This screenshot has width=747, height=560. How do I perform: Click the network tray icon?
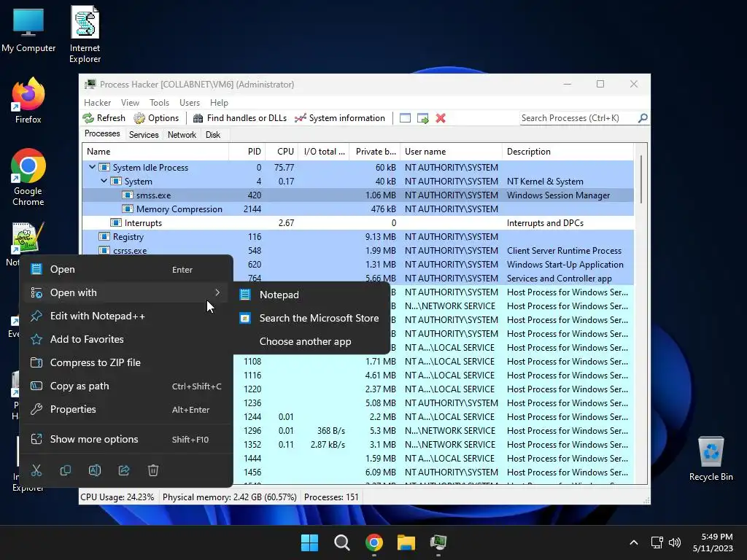coord(657,542)
